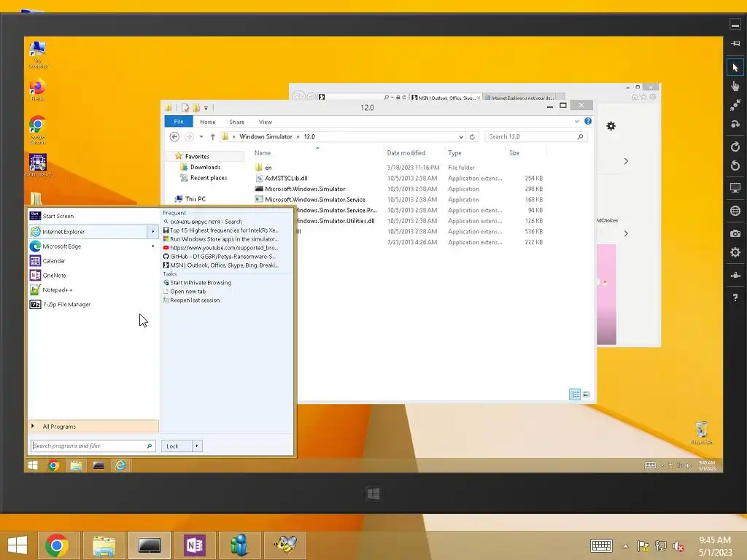Click the blue Help icon in Explorer ribbon
747x560 pixels.
coord(588,122)
